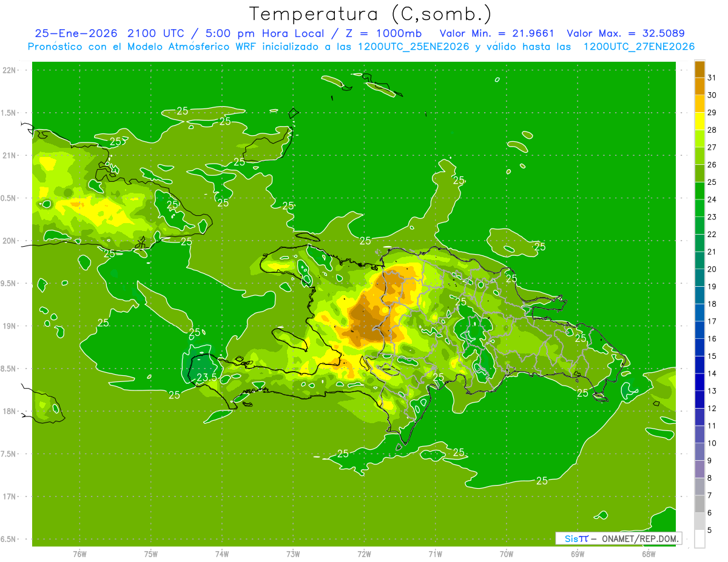This screenshot has width=728, height=562.
Task: Click the '68W' longitude axis label
Action: [648, 554]
